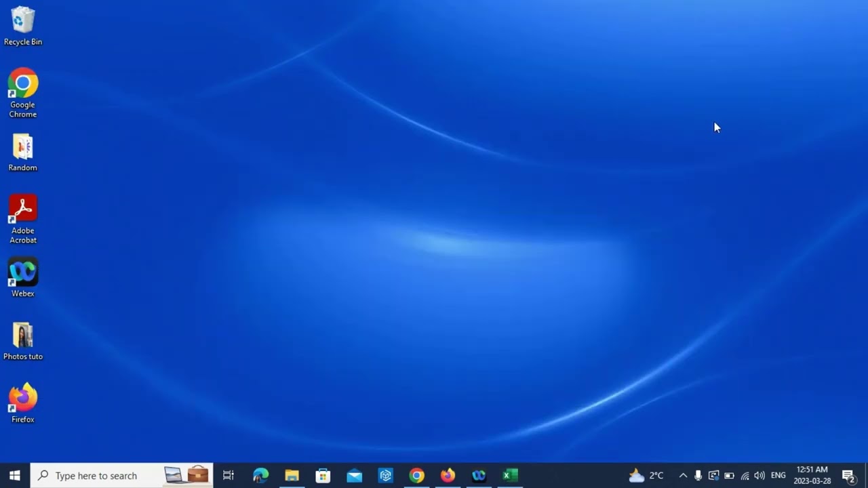
Task: Click the Type here to search box
Action: coord(122,475)
